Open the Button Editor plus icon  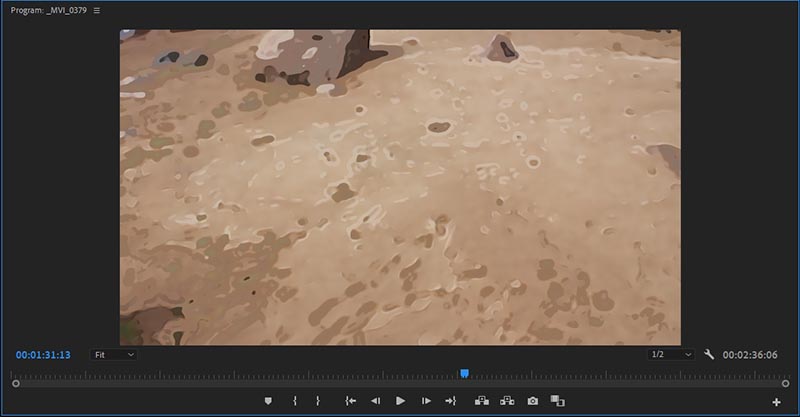[x=776, y=402]
